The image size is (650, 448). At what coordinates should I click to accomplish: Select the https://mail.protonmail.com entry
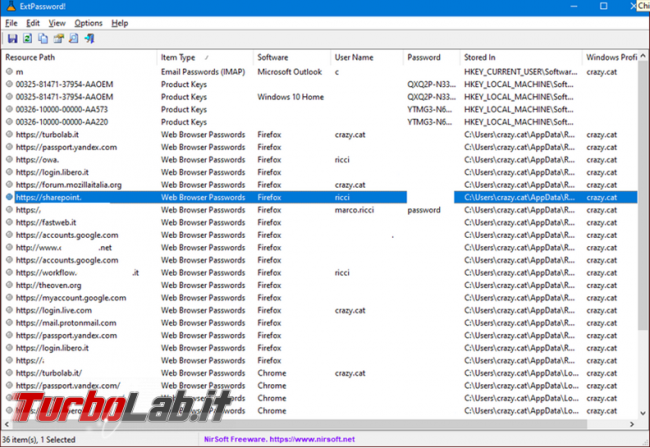66,323
